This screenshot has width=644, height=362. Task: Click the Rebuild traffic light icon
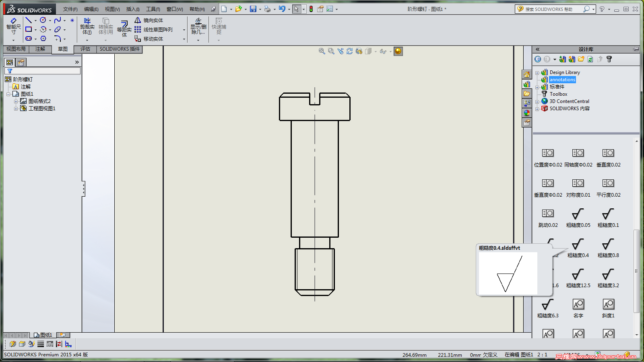[311, 9]
